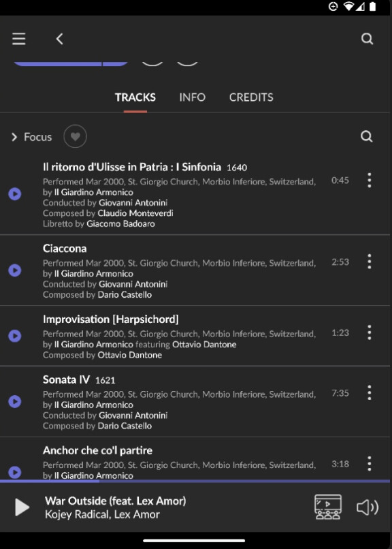This screenshot has width=392, height=549.
Task: Open Ottavio Dantone featured artist link
Action: tap(204, 344)
